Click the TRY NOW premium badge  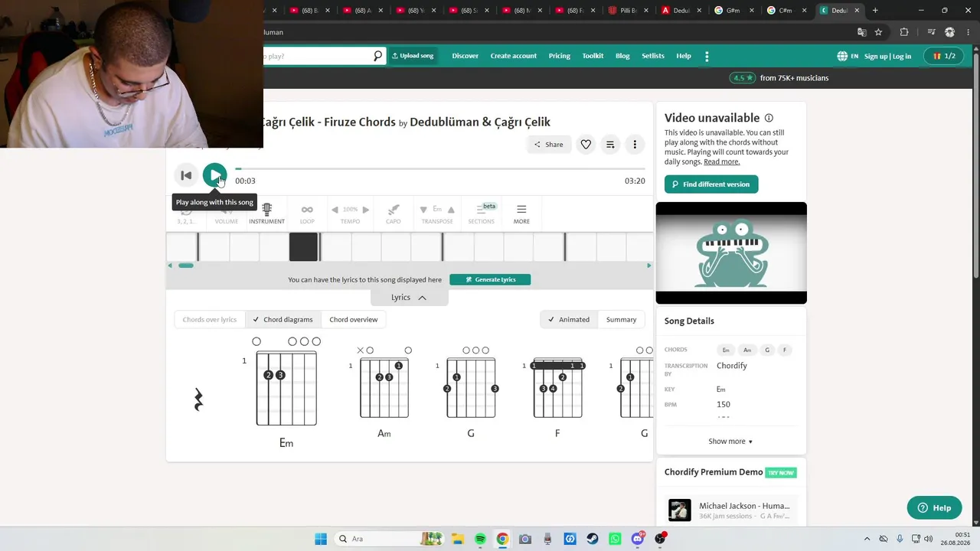click(x=781, y=472)
